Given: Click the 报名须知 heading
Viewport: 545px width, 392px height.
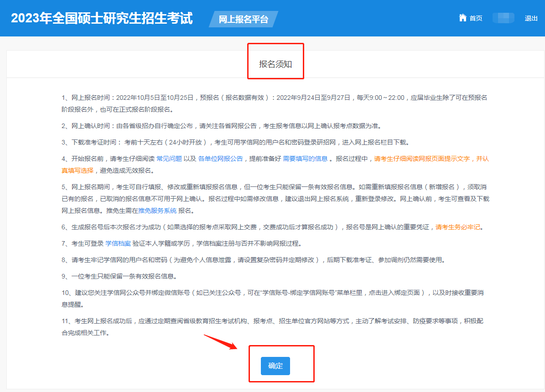Looking at the screenshot, I should pyautogui.click(x=275, y=64).
